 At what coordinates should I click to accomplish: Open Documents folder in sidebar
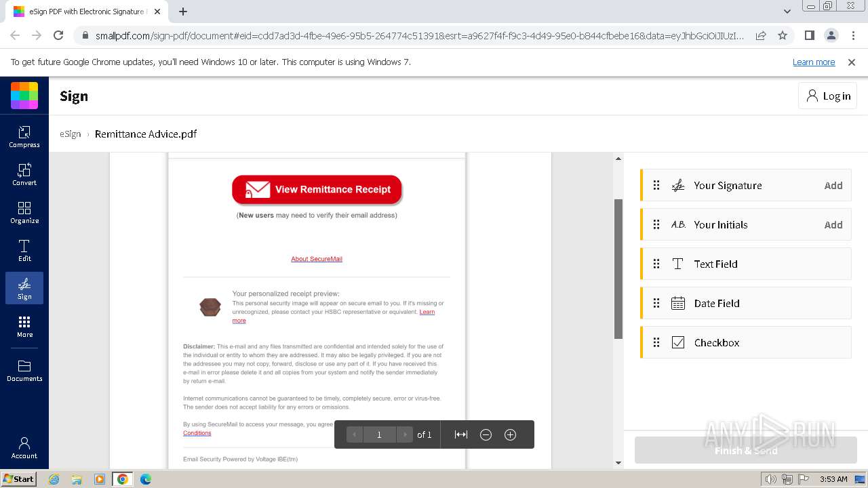[x=24, y=370]
